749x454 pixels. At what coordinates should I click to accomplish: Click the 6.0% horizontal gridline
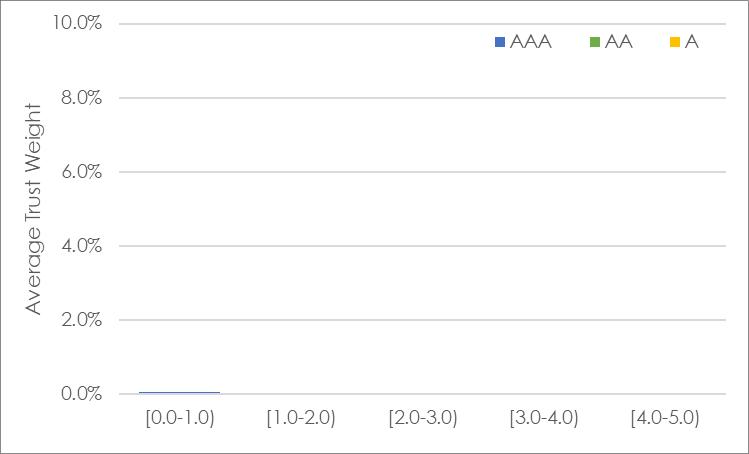click(x=422, y=172)
